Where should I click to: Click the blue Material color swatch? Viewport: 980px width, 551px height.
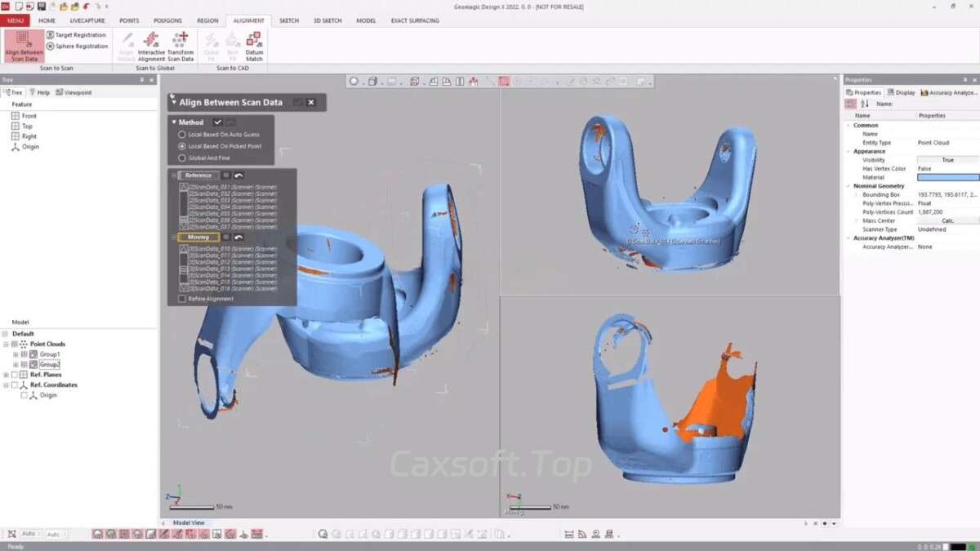point(947,177)
